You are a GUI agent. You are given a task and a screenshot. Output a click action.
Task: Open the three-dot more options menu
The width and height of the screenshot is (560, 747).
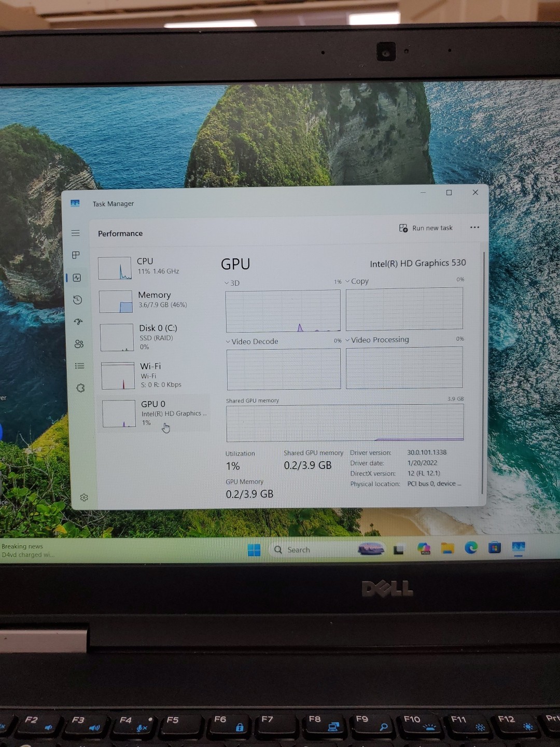(x=474, y=227)
